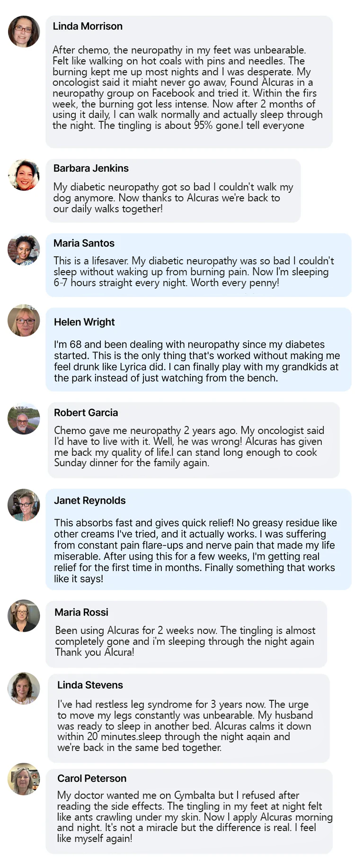Viewport: 355px width, 868px height.
Task: Open the Robert Garcia name link
Action: 86,413
